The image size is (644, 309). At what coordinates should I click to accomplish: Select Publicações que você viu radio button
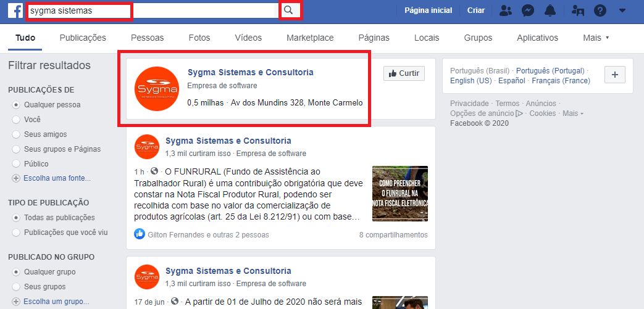pos(16,233)
